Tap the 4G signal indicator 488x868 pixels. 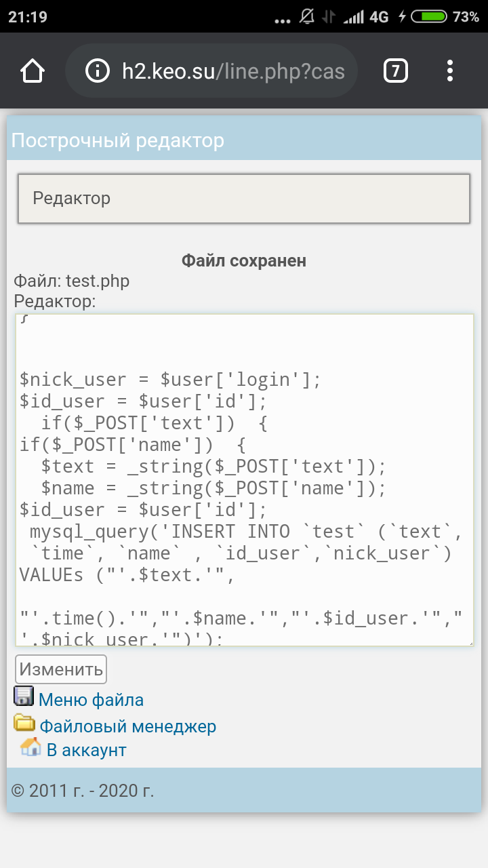(379, 17)
